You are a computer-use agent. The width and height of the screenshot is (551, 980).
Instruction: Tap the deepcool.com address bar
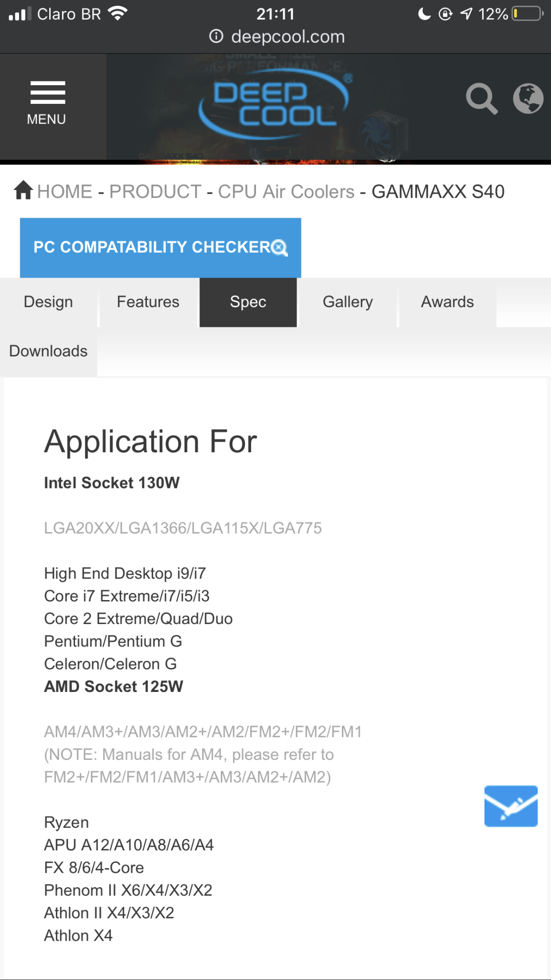pyautogui.click(x=276, y=36)
